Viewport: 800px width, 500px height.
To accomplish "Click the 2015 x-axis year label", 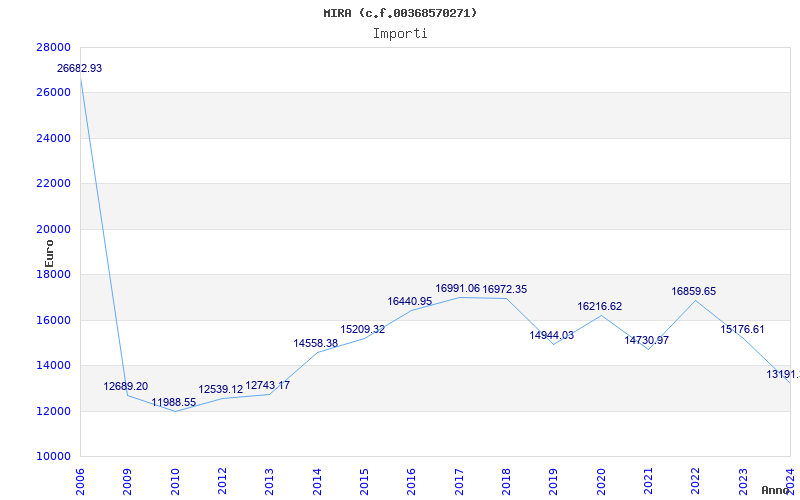I will [364, 481].
